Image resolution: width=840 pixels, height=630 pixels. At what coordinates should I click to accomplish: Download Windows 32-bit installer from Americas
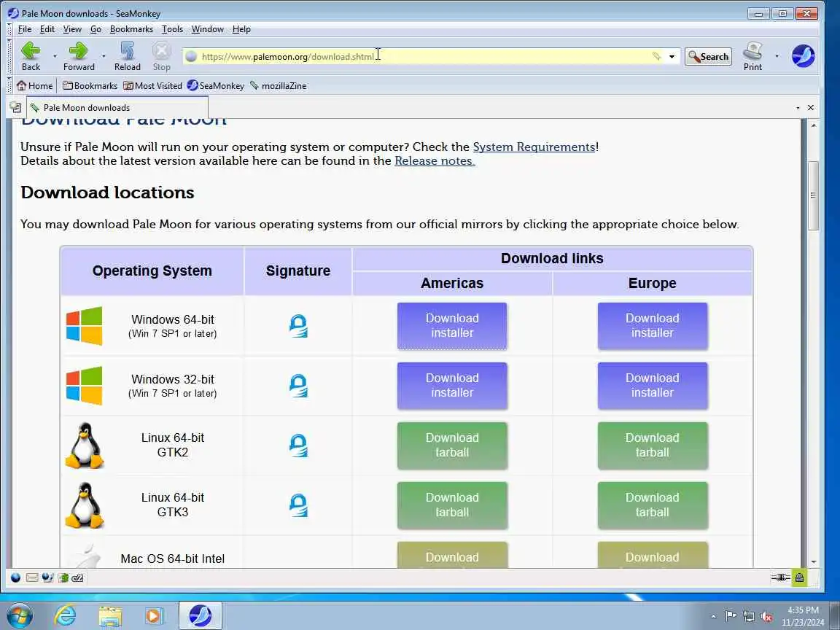[x=452, y=386]
